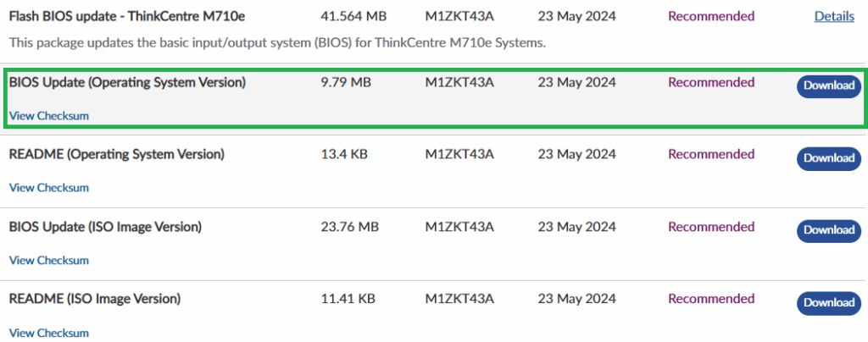The height and width of the screenshot is (342, 868).
Task: Click the 9.79 MB file size
Action: [x=346, y=82]
